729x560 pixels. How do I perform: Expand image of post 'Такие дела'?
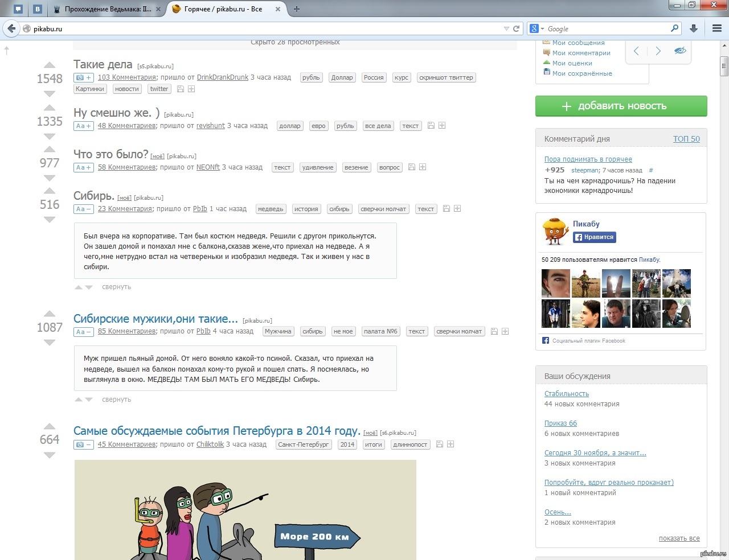pyautogui.click(x=83, y=77)
